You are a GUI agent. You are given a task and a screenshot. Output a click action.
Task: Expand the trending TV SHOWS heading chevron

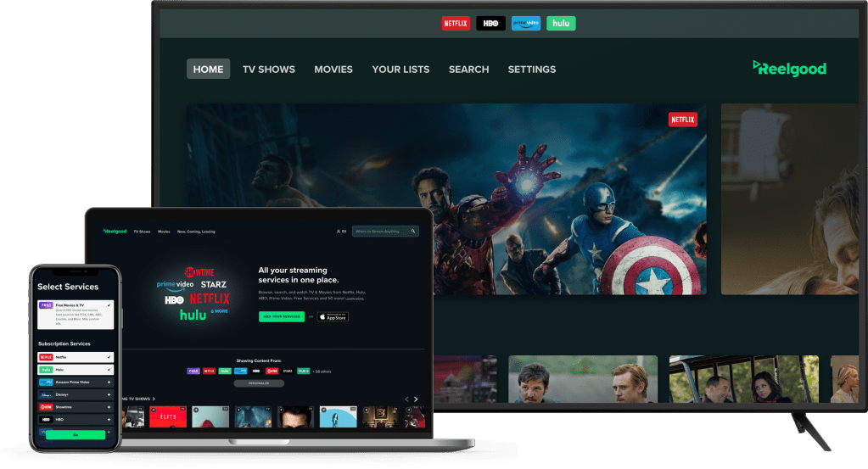click(154, 399)
